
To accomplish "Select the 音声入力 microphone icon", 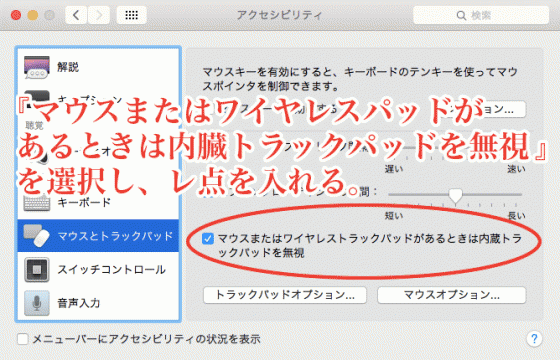I will 37,303.
